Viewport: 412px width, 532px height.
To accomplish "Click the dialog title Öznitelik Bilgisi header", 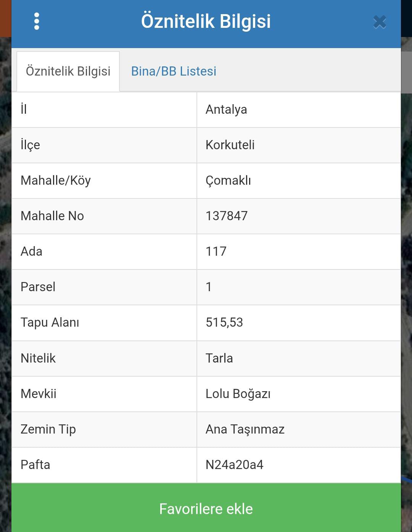I will point(206,21).
